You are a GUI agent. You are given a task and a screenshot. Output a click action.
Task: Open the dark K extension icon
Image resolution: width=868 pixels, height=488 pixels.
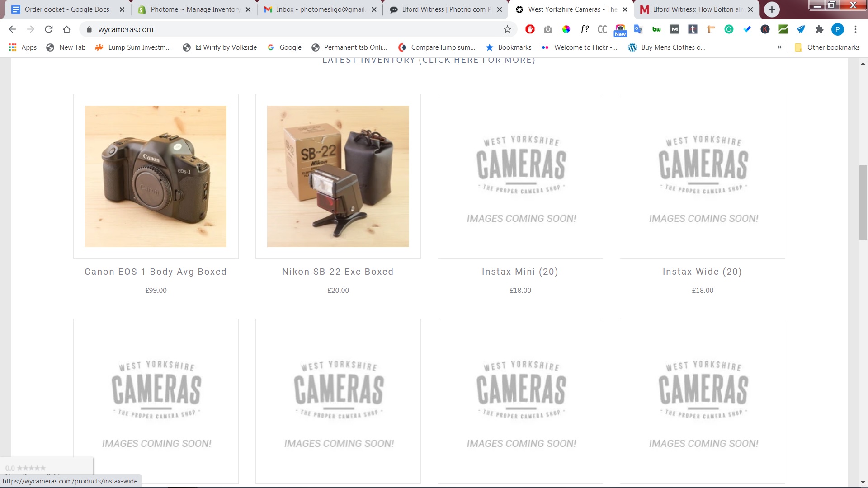(765, 29)
